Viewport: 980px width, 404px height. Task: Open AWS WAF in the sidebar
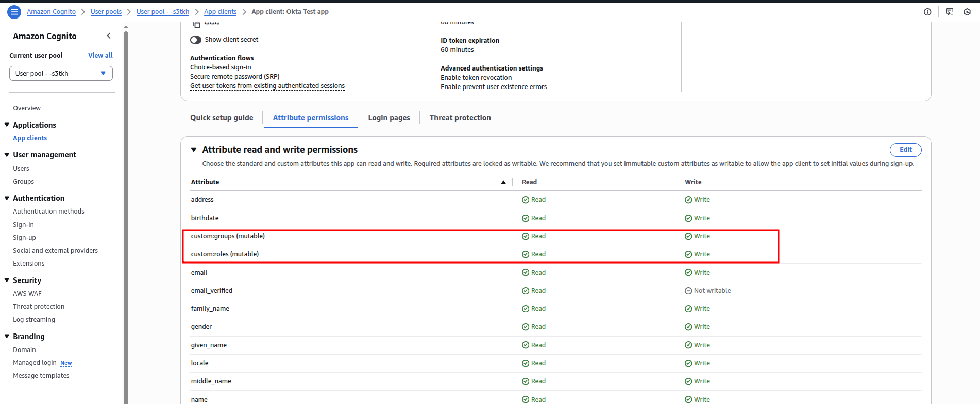click(27, 294)
